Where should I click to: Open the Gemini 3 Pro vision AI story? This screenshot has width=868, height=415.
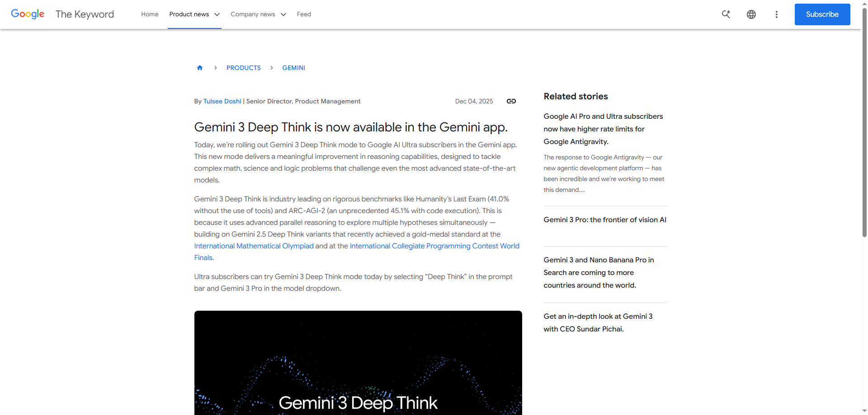click(605, 220)
